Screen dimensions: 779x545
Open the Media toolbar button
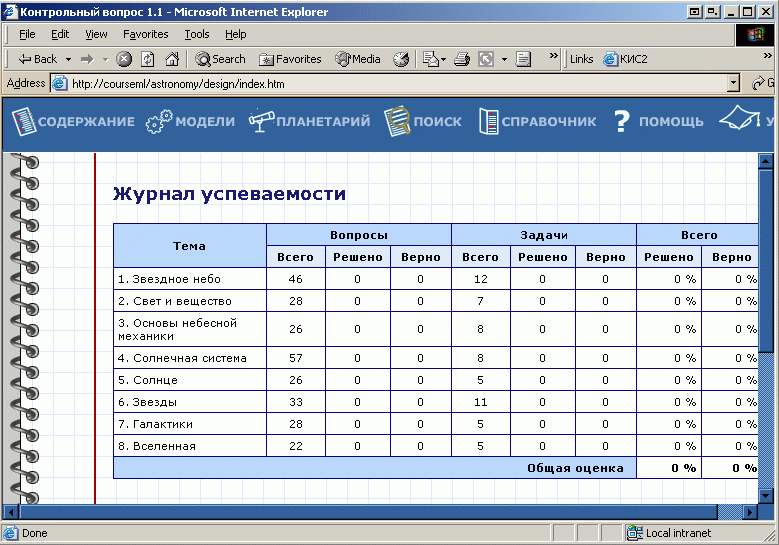click(x=358, y=59)
